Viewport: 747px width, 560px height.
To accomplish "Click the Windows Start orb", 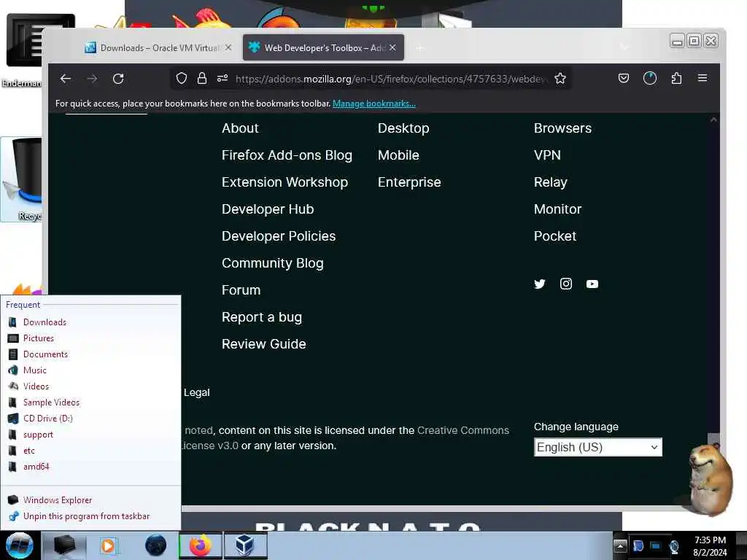I will 20,545.
